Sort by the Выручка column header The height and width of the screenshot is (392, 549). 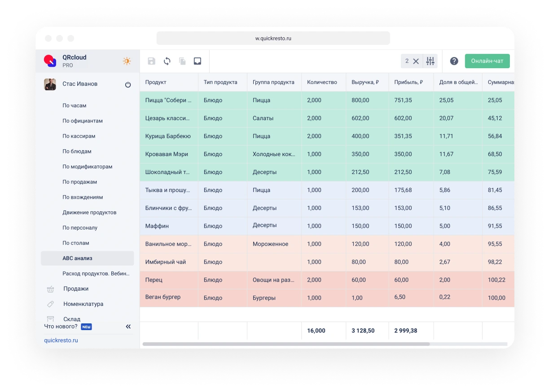click(x=365, y=83)
